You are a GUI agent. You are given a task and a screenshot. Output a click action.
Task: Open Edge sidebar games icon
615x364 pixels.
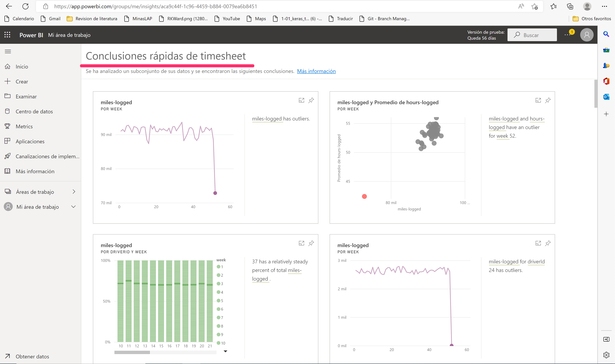click(x=606, y=65)
